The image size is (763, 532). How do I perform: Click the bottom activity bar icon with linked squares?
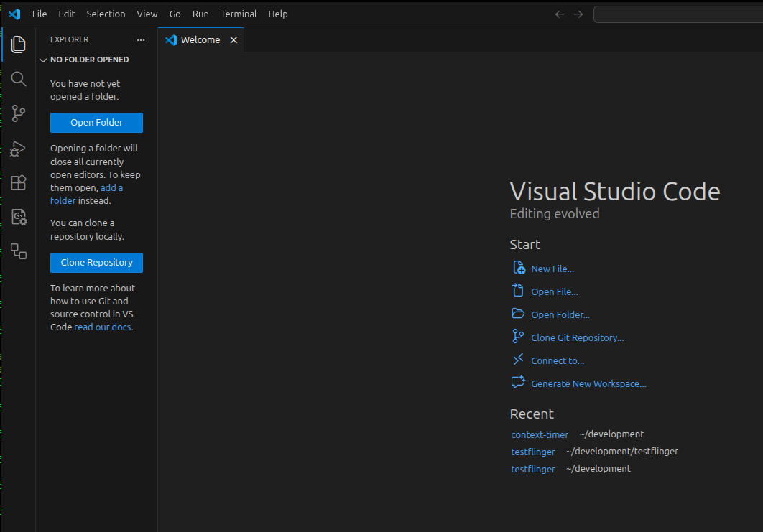click(x=19, y=251)
